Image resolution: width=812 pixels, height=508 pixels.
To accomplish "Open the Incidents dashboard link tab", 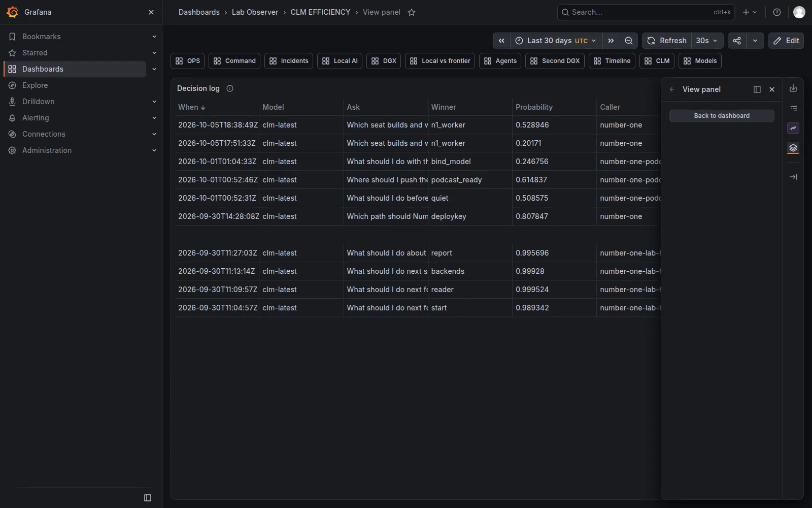I will (x=289, y=61).
